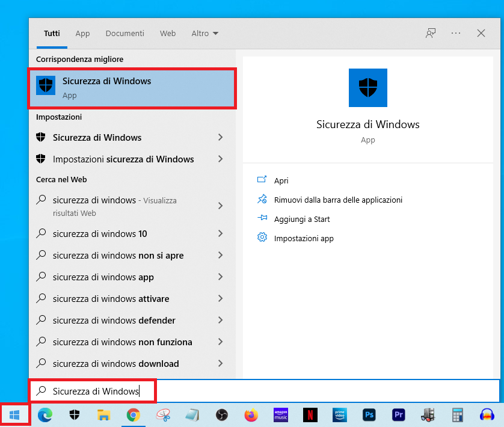
Task: Click the large Windows Security shield tile
Action: click(x=368, y=87)
